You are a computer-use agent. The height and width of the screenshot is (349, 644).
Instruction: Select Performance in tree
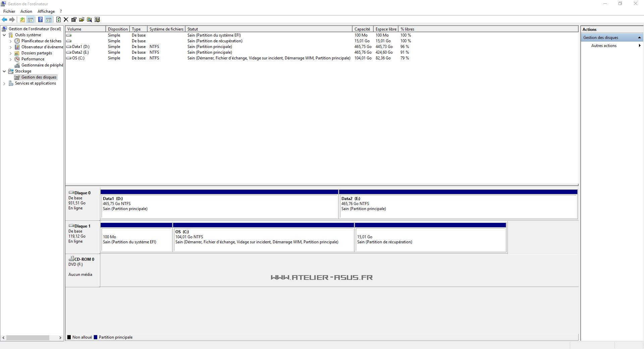tap(33, 59)
